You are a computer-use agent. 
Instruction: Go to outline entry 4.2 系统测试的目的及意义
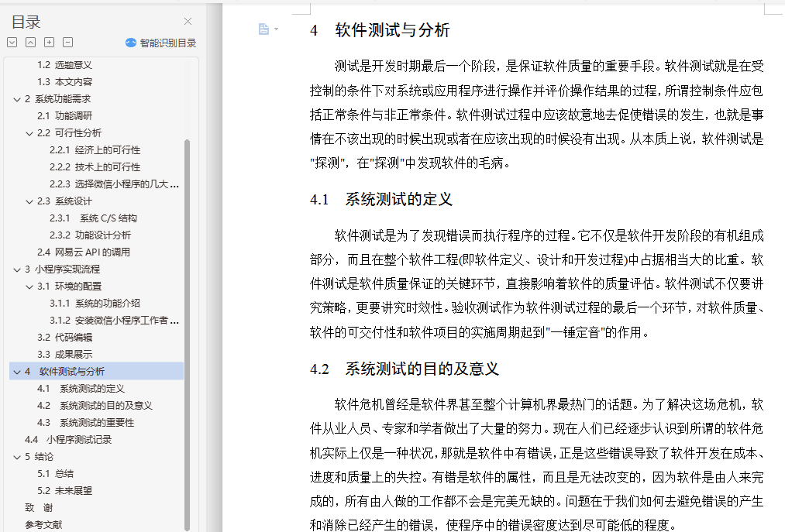click(x=95, y=405)
